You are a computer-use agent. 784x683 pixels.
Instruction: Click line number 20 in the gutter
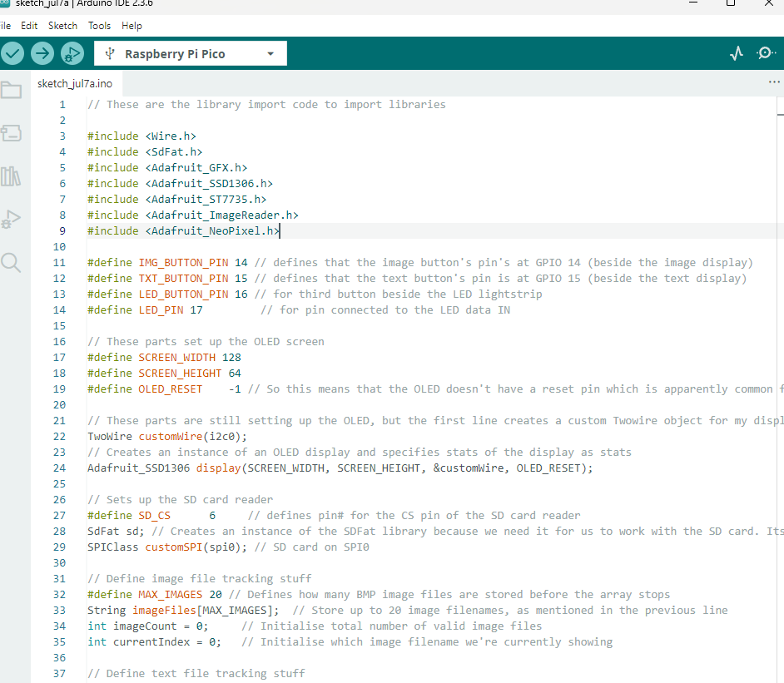[x=59, y=405]
